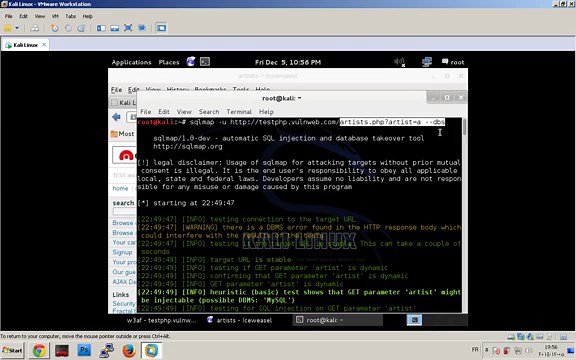Open the VMware power controls icon
The image size is (576, 360).
(x=8, y=28)
